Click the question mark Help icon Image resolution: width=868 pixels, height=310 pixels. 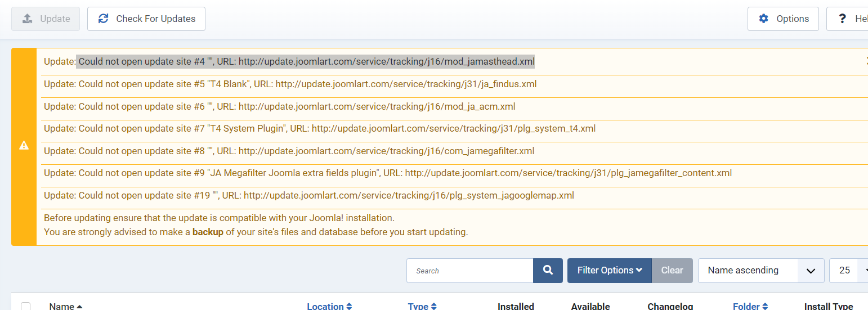pyautogui.click(x=842, y=19)
